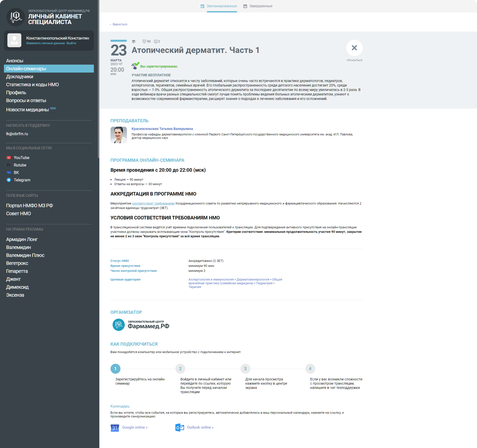
Task: Click Изменить личные данные link
Action: pyautogui.click(x=45, y=43)
